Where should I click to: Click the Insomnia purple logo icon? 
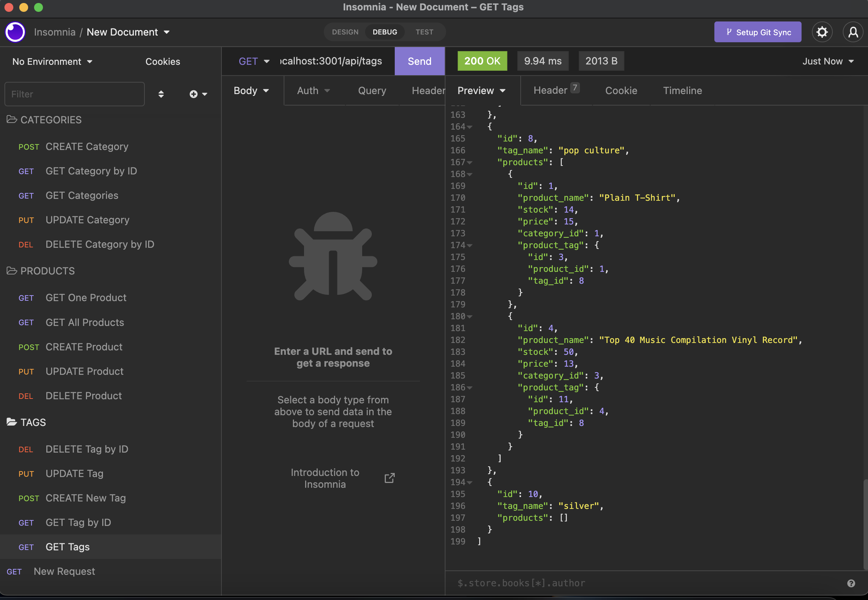pyautogui.click(x=15, y=32)
